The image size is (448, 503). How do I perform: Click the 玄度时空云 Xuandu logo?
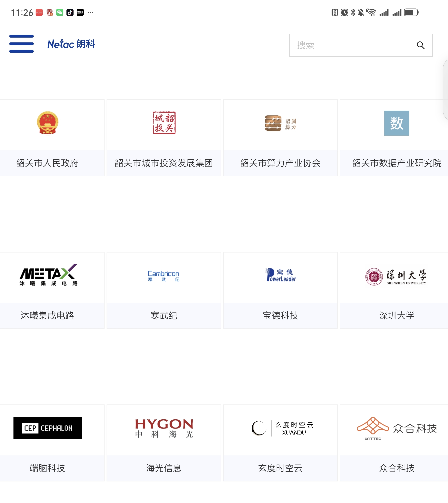282,428
